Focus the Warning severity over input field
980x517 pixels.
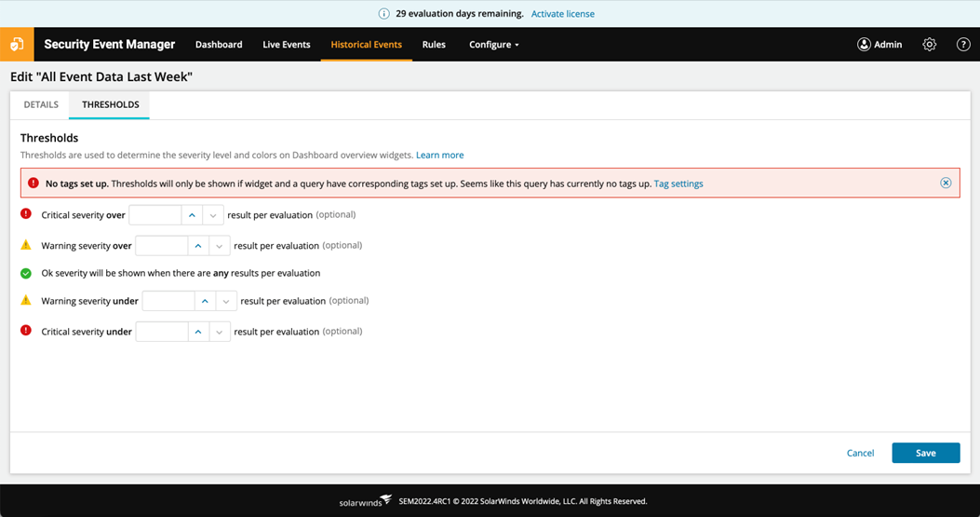point(161,245)
